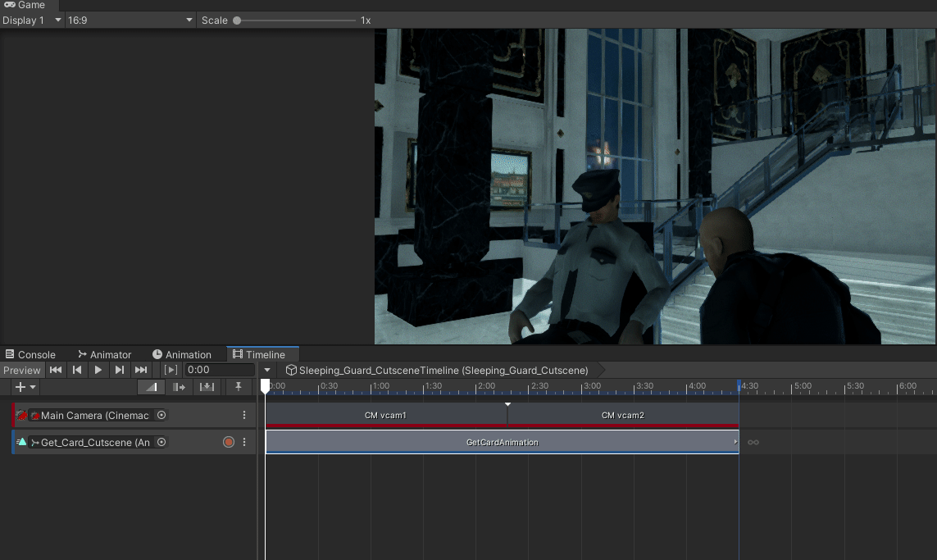Jump to the start of the timeline
The width and height of the screenshot is (937, 560).
pyautogui.click(x=56, y=370)
